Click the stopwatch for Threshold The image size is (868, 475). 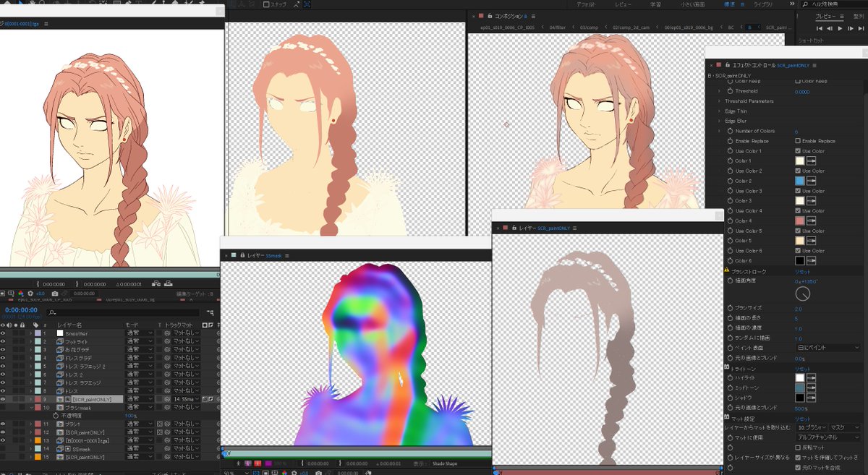point(729,91)
